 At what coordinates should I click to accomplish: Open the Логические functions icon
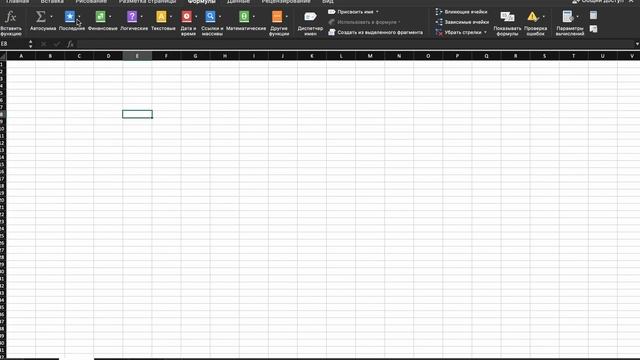click(x=132, y=17)
